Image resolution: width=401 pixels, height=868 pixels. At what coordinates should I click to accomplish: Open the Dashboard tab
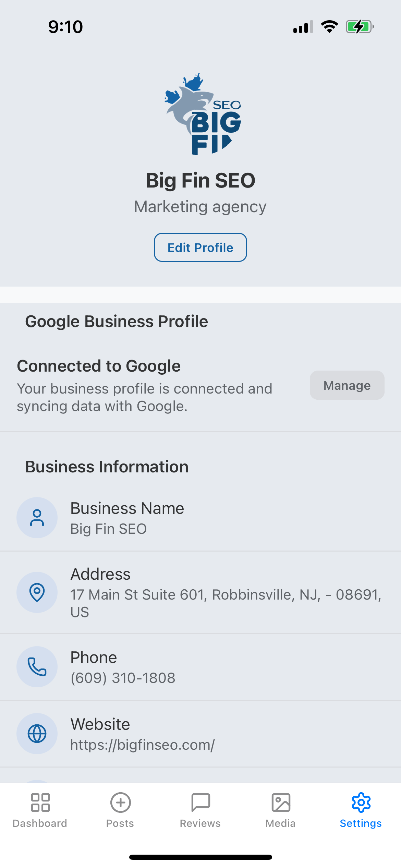(40, 810)
